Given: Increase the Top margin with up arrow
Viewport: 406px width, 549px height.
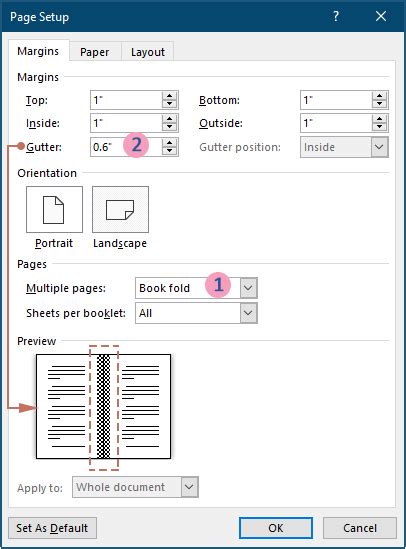Looking at the screenshot, I should click(x=169, y=96).
